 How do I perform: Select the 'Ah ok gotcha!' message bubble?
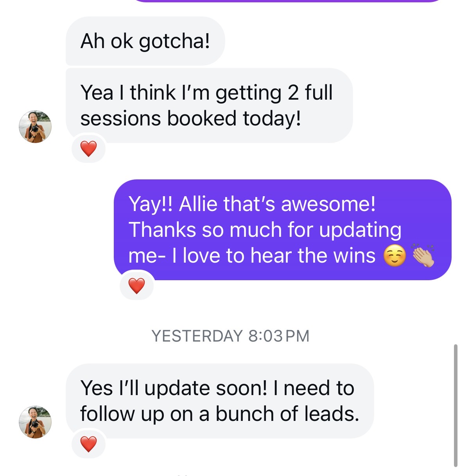[145, 41]
